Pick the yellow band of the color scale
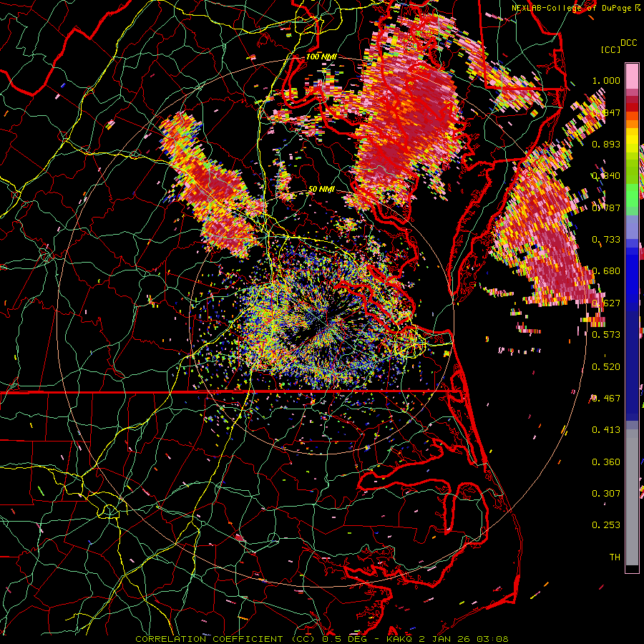 coord(632,141)
